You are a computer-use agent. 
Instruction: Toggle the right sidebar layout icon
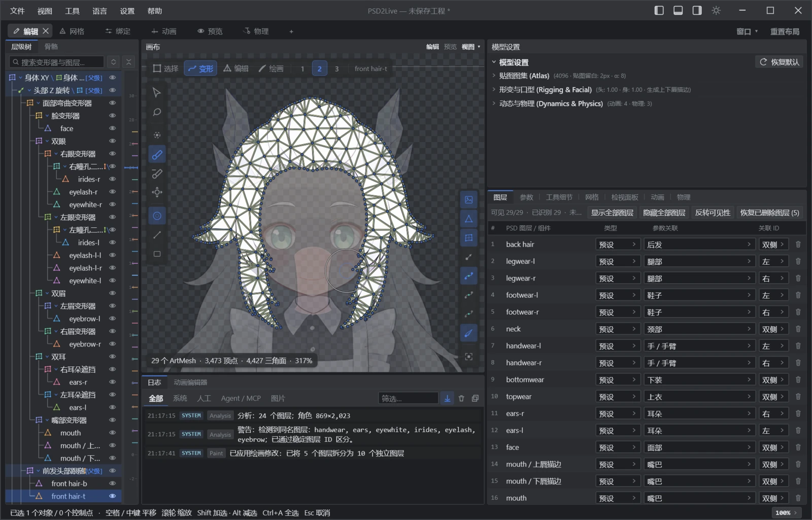point(697,11)
